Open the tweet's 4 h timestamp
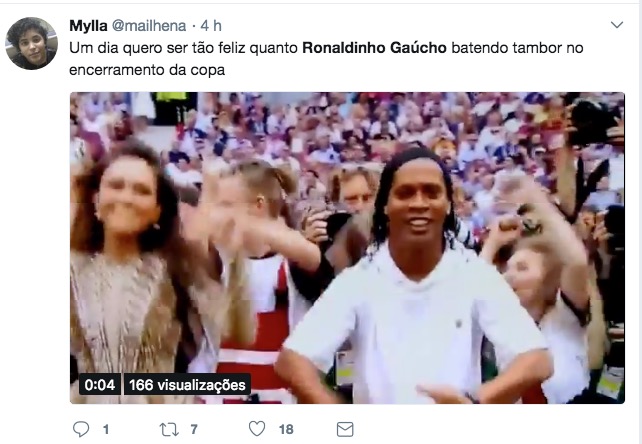 (x=211, y=26)
